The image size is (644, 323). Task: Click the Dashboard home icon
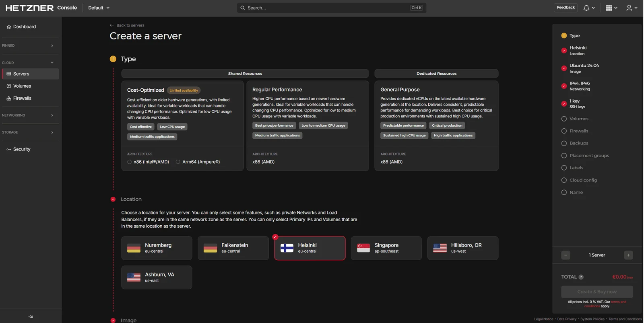click(x=9, y=27)
